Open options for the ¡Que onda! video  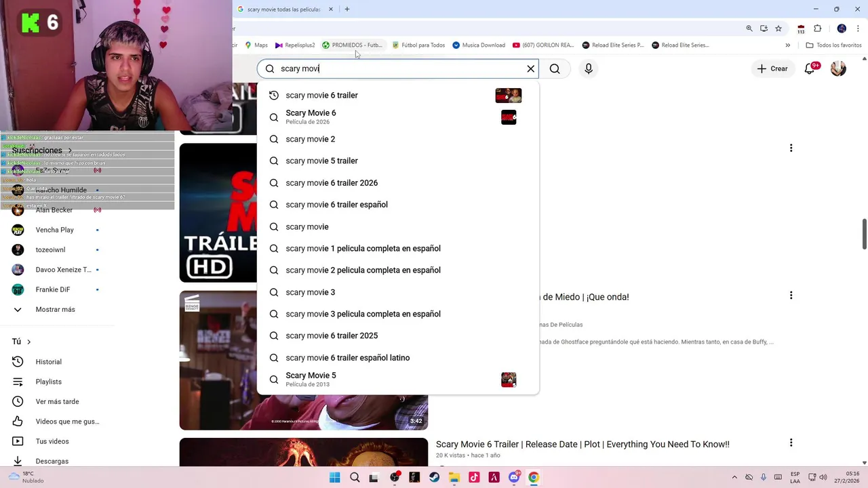click(x=791, y=296)
